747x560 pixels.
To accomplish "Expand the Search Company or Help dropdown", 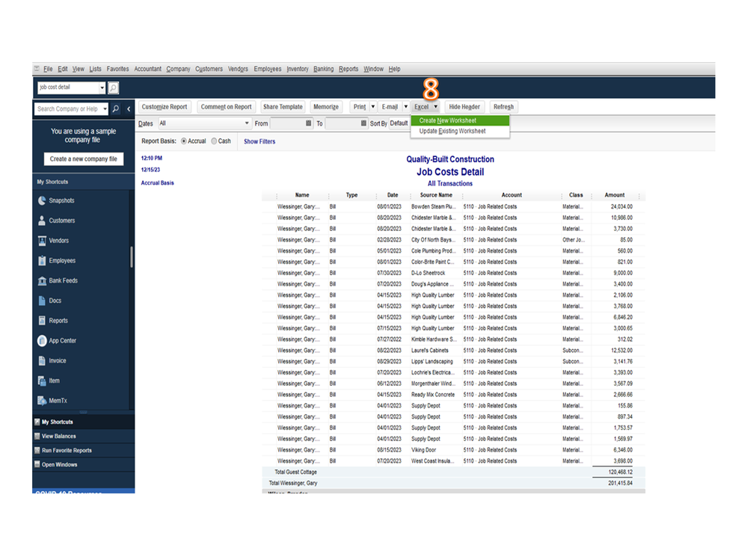I will [105, 109].
